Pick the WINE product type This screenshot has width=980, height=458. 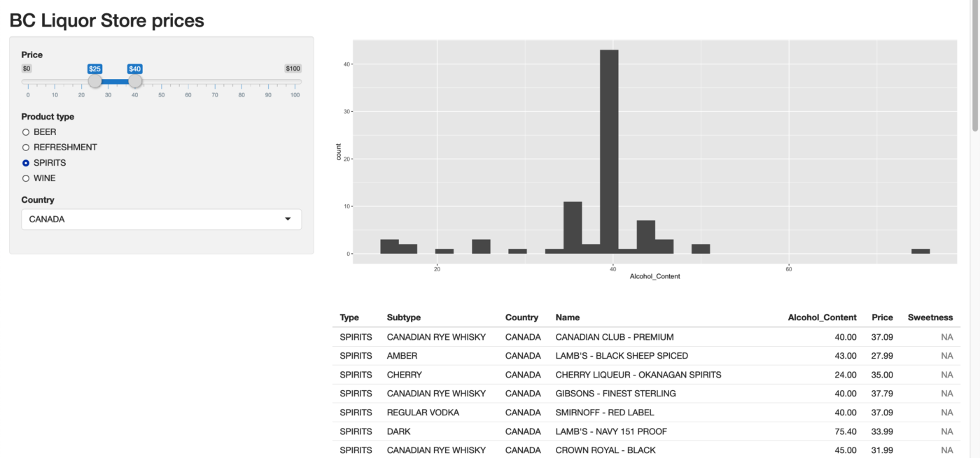coord(26,178)
